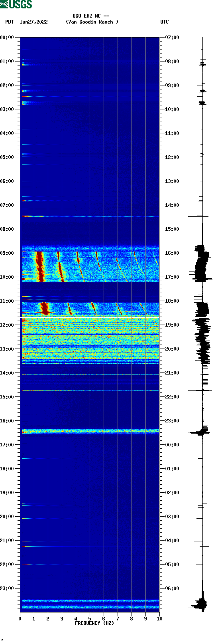This screenshot has width=220, height=644.
Task: Select the station title 'OGO EHZ NC --'
Action: [x=91, y=16]
